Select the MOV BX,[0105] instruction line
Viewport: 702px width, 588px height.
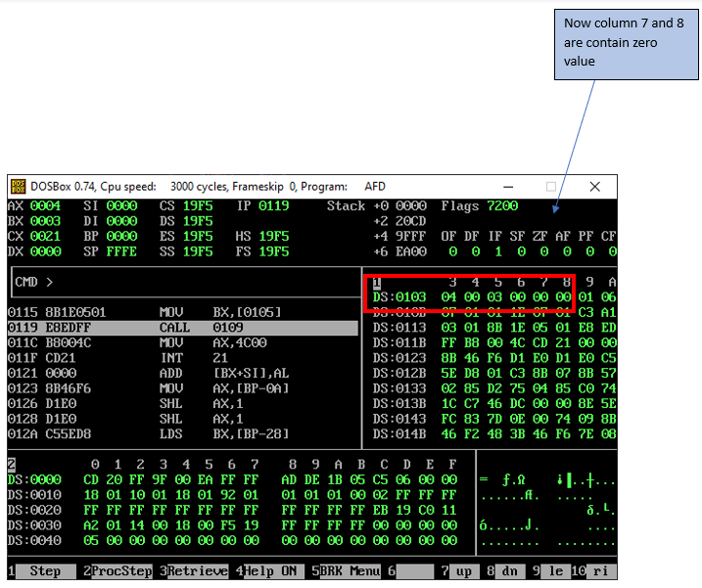(183, 312)
